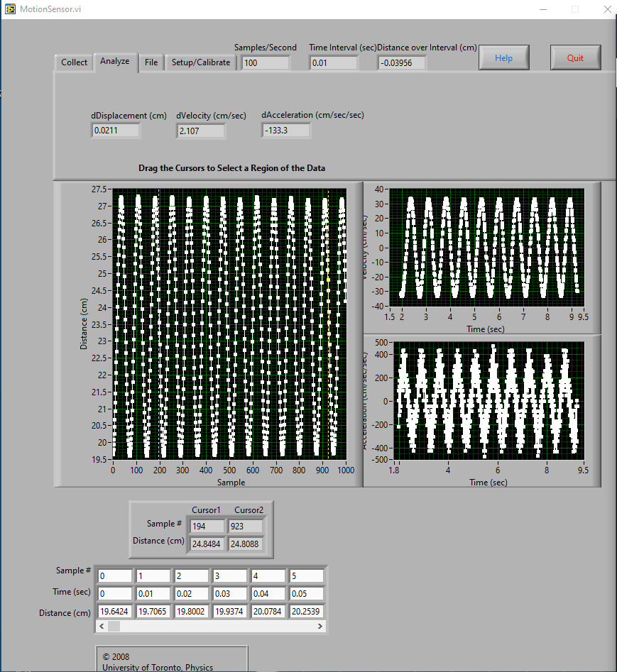The width and height of the screenshot is (617, 672).
Task: Click Distance cell showing 19.8002
Action: point(191,611)
